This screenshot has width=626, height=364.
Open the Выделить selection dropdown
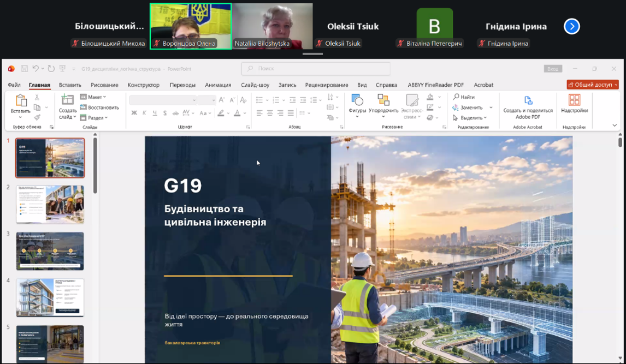[470, 118]
